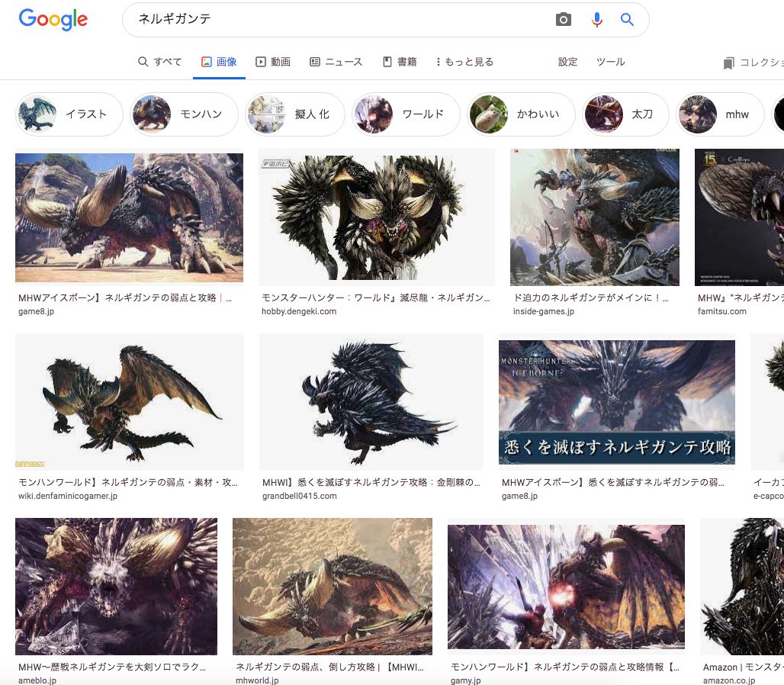Open search by image camera icon

pyautogui.click(x=563, y=20)
